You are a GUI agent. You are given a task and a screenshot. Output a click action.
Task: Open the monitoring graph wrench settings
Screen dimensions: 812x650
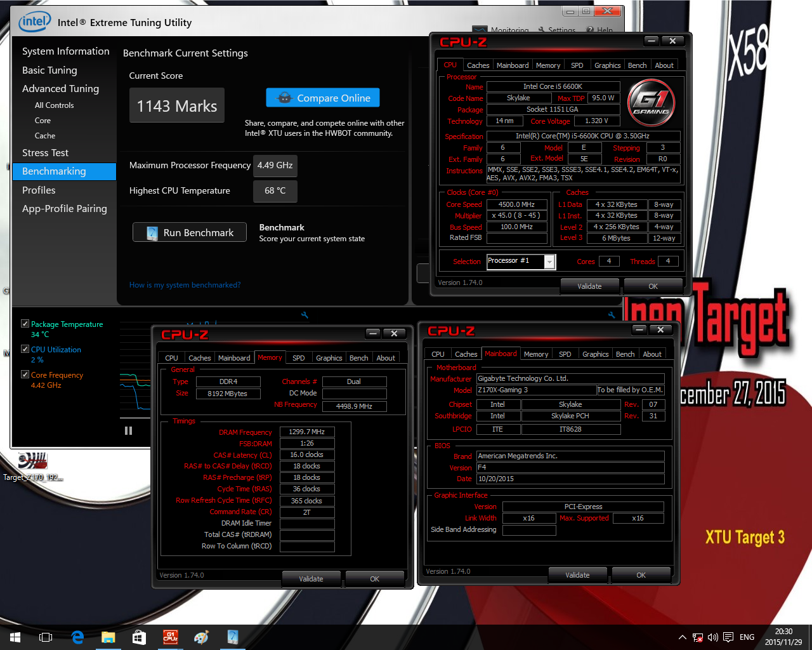304,315
